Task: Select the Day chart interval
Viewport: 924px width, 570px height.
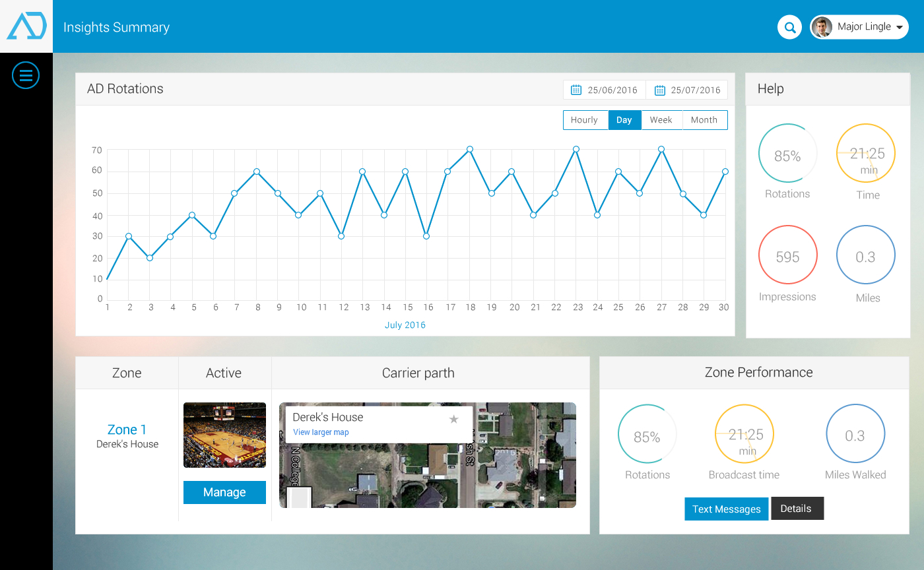Action: (x=624, y=120)
